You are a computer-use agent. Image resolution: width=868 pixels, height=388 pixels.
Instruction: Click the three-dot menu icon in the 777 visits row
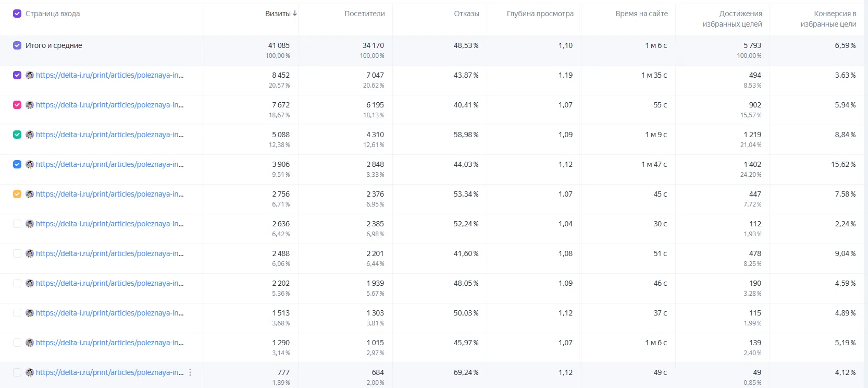pyautogui.click(x=190, y=372)
